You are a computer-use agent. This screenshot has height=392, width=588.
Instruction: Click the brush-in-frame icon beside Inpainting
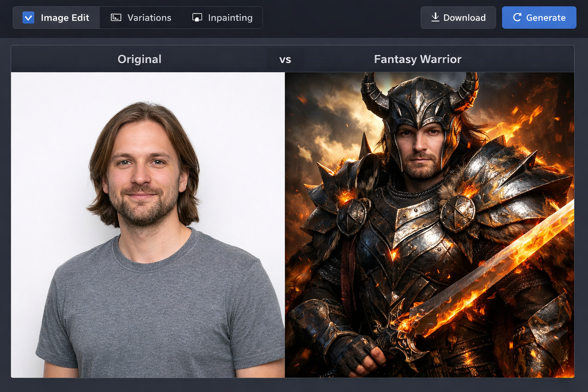pyautogui.click(x=197, y=17)
